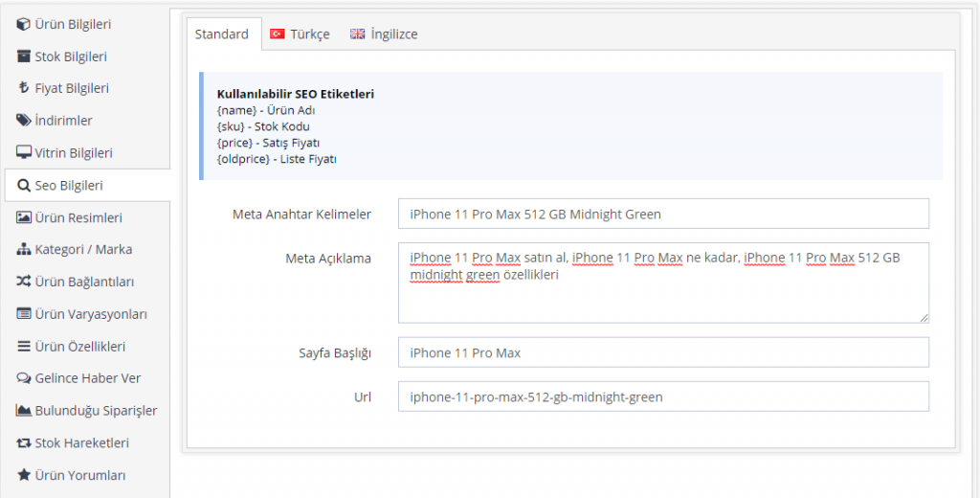Click the Meta Açıklama label
The height and width of the screenshot is (498, 980).
click(328, 259)
